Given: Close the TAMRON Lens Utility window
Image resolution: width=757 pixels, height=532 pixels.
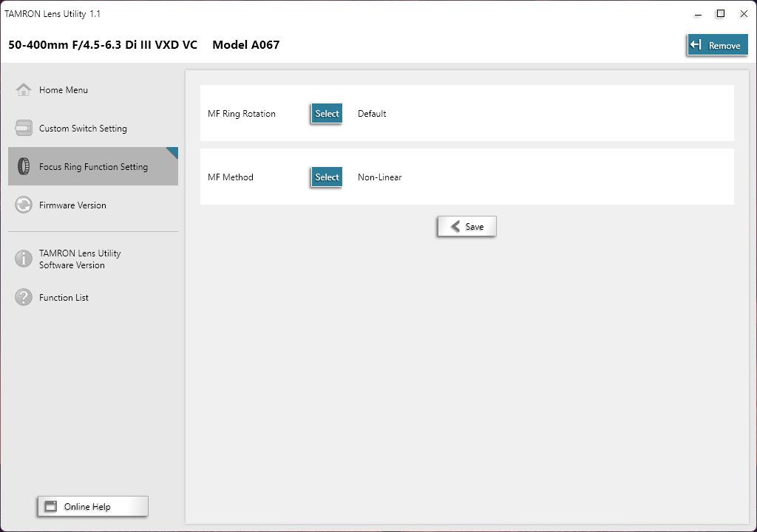Looking at the screenshot, I should [x=744, y=14].
